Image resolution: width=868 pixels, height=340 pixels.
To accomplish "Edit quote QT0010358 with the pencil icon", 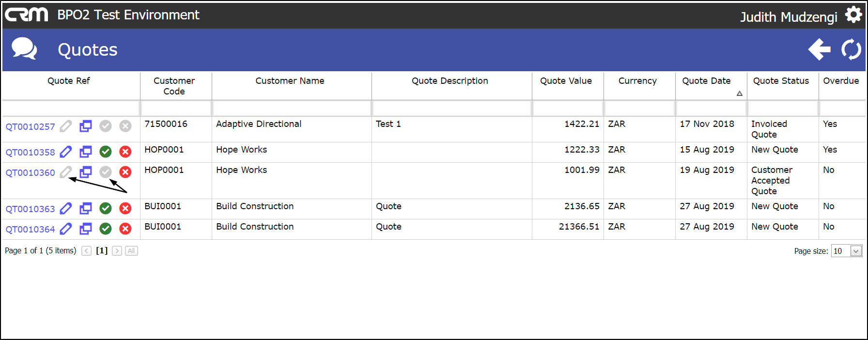I will pos(65,152).
